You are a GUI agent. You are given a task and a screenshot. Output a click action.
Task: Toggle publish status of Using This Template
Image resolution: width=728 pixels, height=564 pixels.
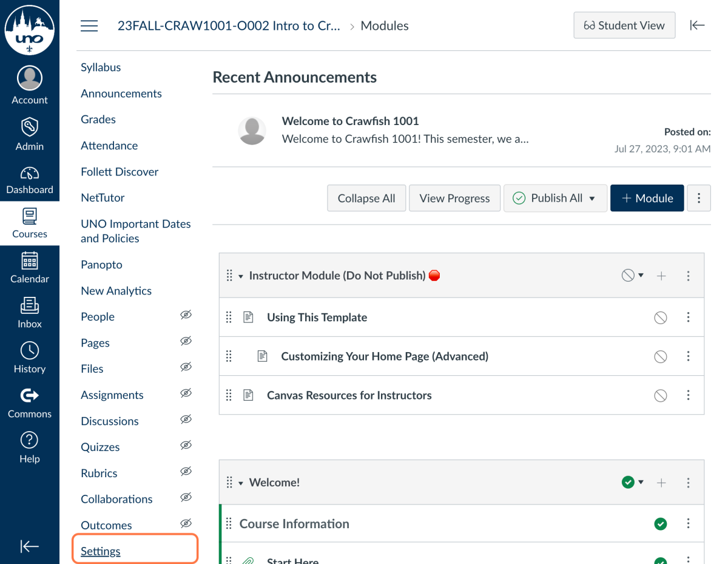pos(661,318)
